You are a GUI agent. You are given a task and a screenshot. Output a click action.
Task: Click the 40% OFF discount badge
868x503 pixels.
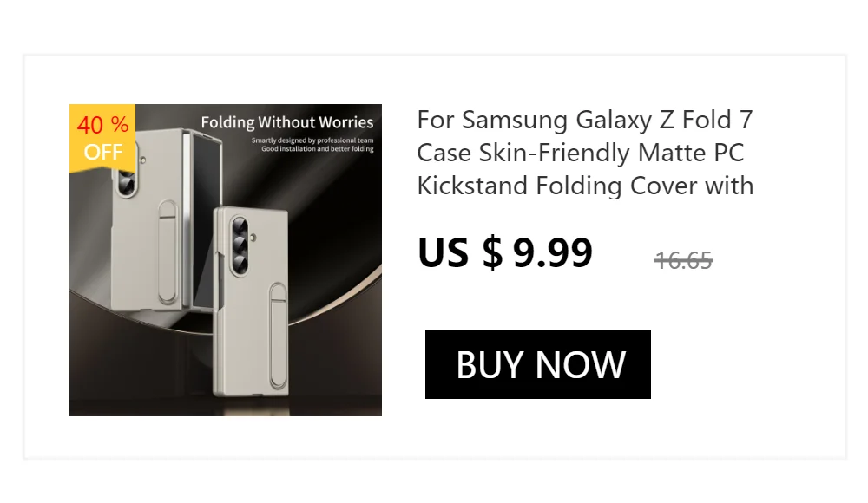(102, 138)
